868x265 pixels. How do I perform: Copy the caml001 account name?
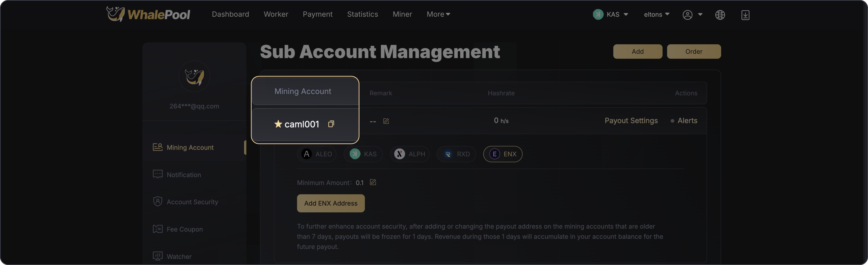click(x=331, y=124)
